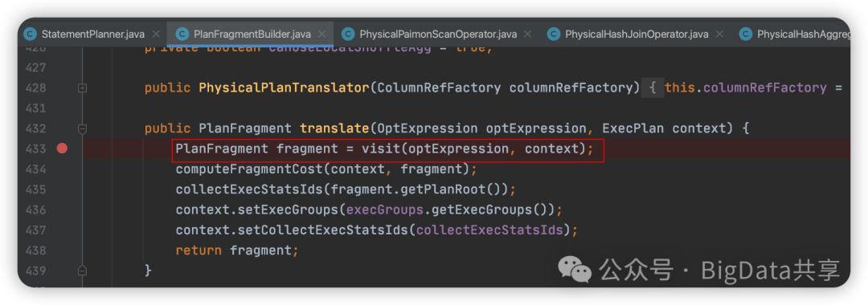
Task: Close the PlanFragmentBuilder.java tab
Action: 322,35
